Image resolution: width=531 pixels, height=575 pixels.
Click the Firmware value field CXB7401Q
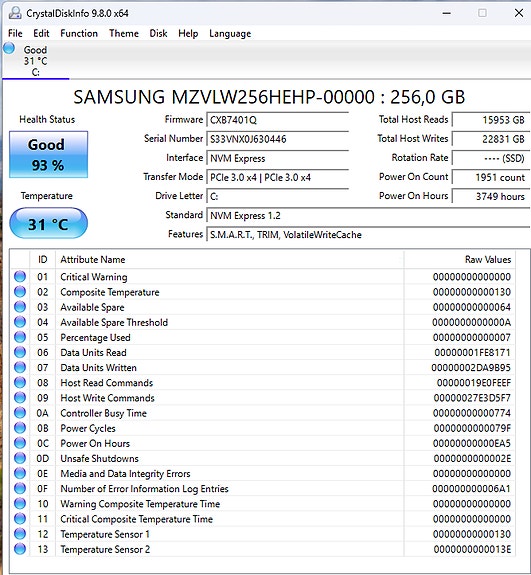click(x=277, y=120)
